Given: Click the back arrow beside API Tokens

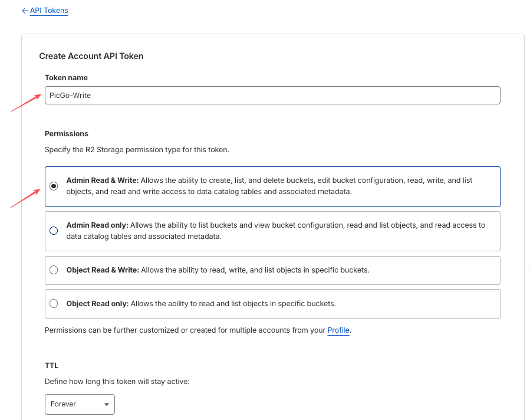Looking at the screenshot, I should click(25, 11).
